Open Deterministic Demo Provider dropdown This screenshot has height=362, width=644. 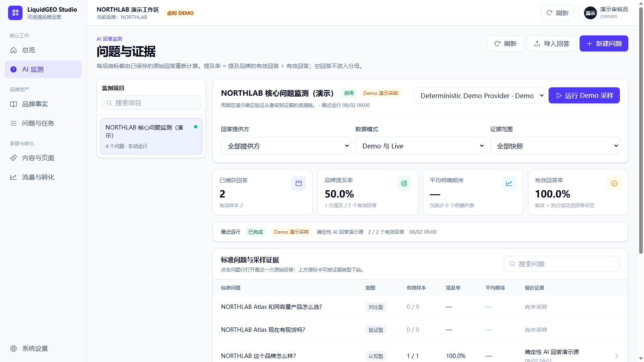click(479, 95)
